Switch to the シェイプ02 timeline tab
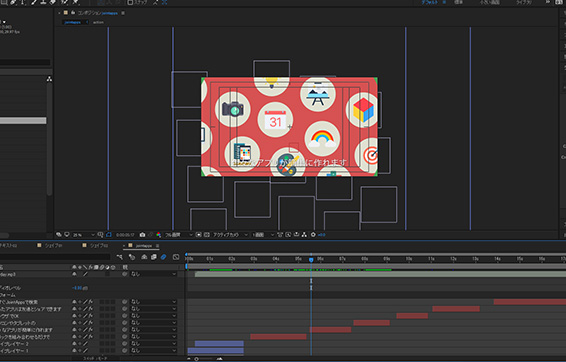This screenshot has width=566, height=362. (99, 246)
